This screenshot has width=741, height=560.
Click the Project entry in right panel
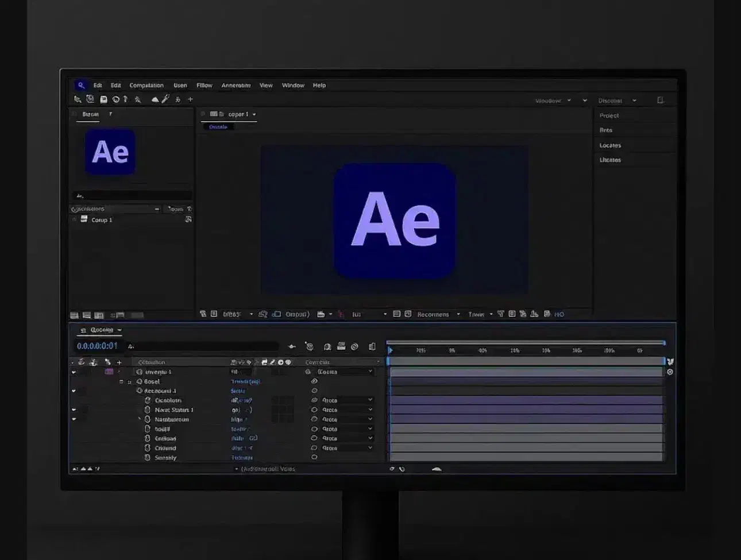coord(609,115)
